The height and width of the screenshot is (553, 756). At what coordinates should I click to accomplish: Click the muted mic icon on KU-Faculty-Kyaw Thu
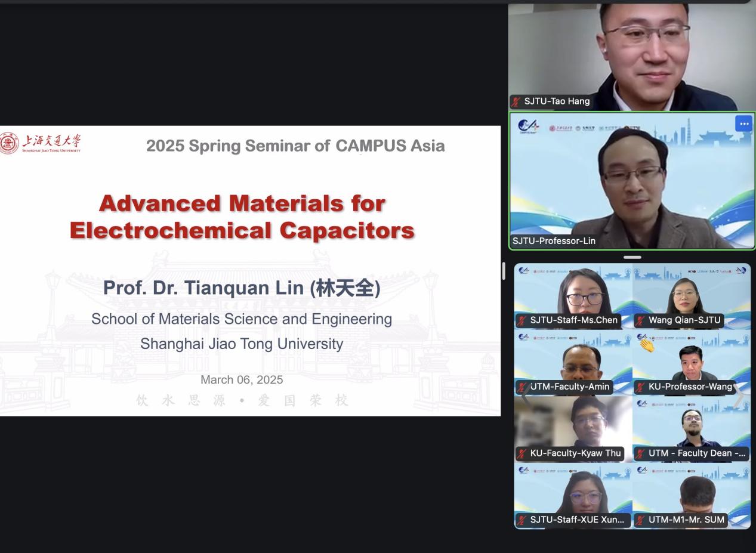click(522, 453)
